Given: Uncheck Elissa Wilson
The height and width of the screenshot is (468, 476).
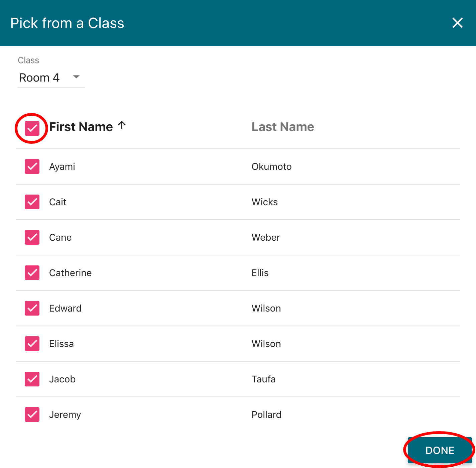Looking at the screenshot, I should pos(32,343).
